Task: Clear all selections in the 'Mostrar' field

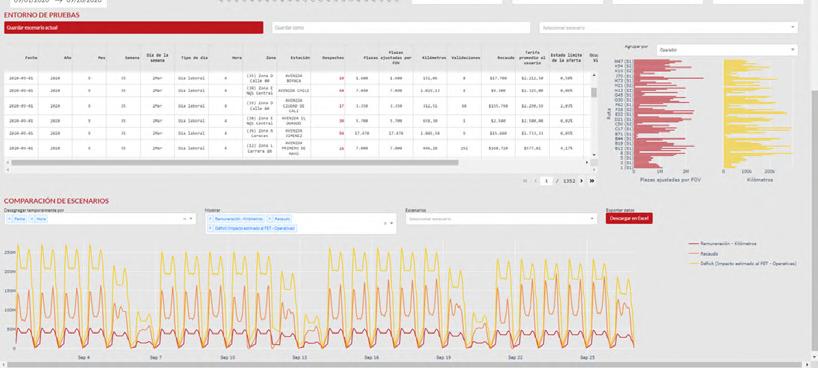Action: (x=385, y=223)
